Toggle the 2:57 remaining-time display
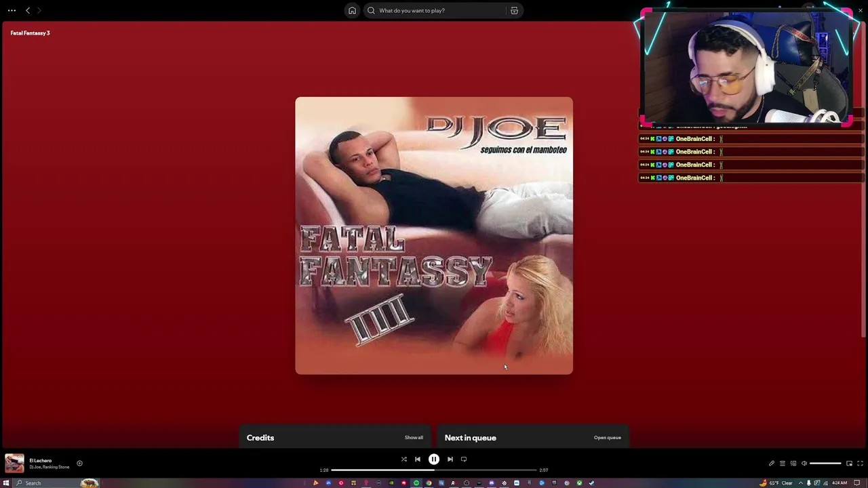Image resolution: width=868 pixels, height=488 pixels. pyautogui.click(x=544, y=470)
